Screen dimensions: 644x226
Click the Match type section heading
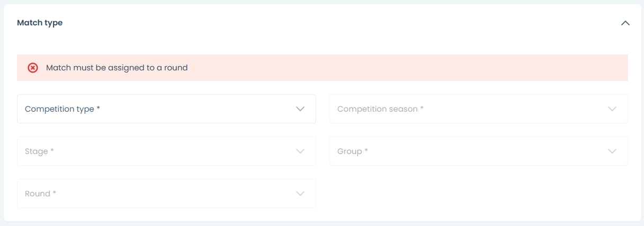(40, 23)
